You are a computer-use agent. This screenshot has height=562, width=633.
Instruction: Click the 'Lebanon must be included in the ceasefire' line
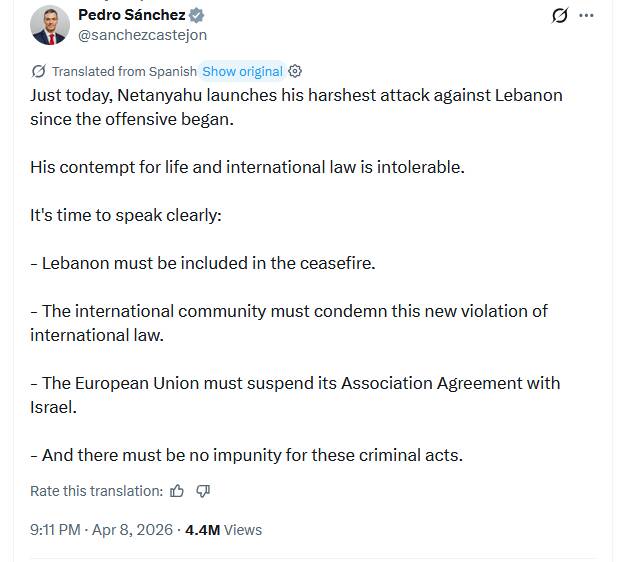click(203, 263)
